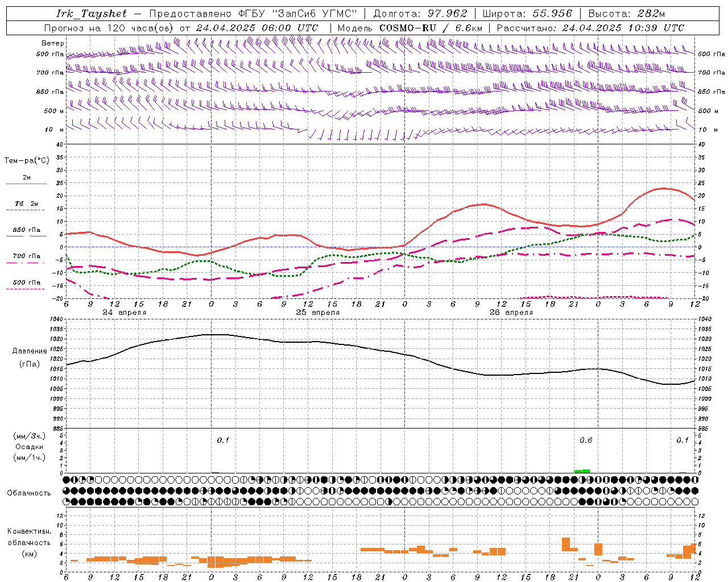
Task: Select the 'Широта: 55.956' header value
Action: pos(527,14)
